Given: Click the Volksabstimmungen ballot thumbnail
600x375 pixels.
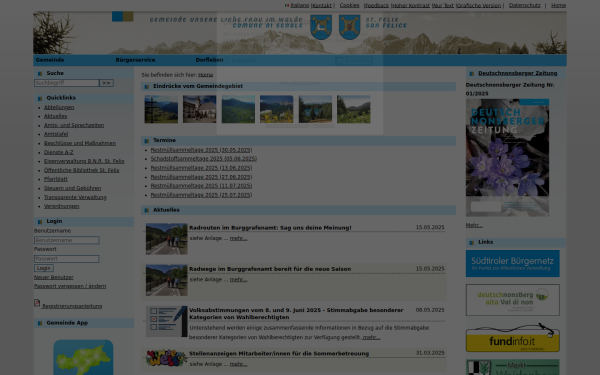Looking at the screenshot, I should pyautogui.click(x=166, y=321).
